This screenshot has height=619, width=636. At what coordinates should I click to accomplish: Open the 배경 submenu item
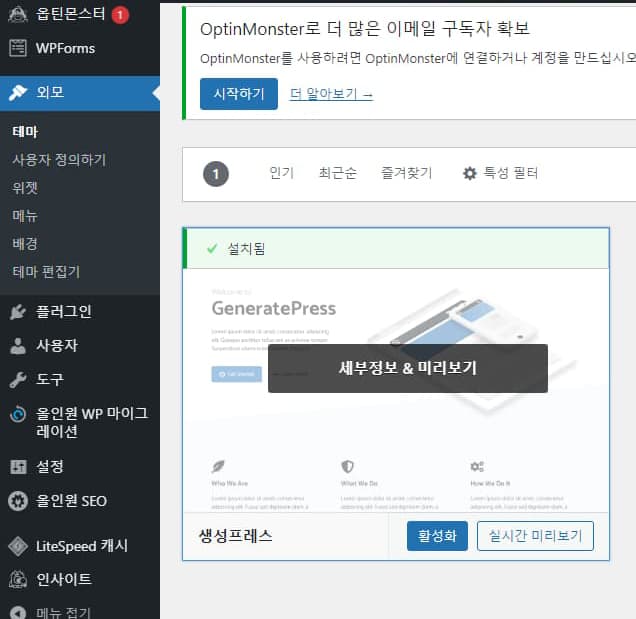pyautogui.click(x=25, y=243)
